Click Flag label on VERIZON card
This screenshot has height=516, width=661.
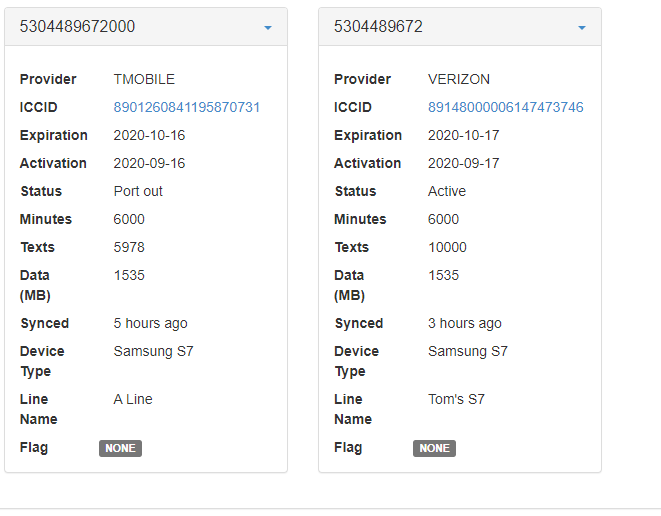click(x=348, y=447)
